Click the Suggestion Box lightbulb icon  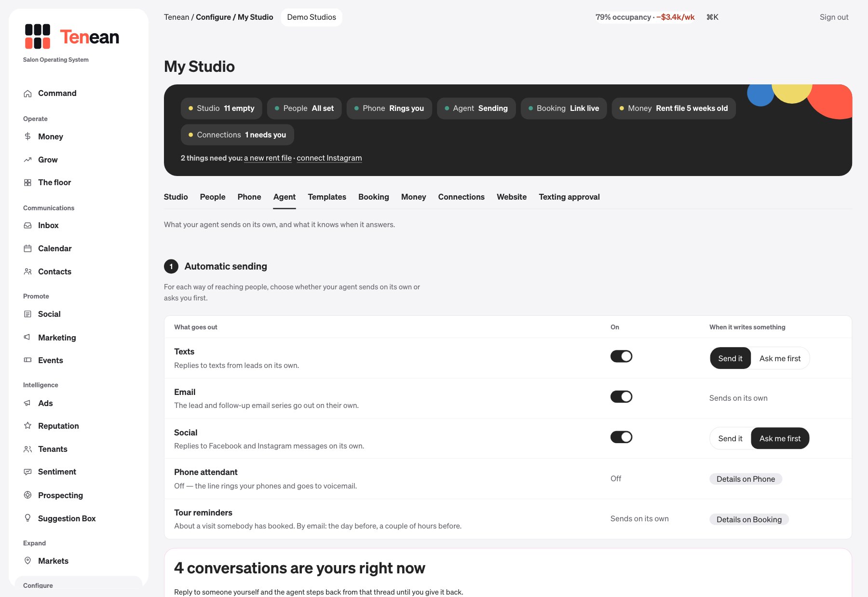click(28, 518)
